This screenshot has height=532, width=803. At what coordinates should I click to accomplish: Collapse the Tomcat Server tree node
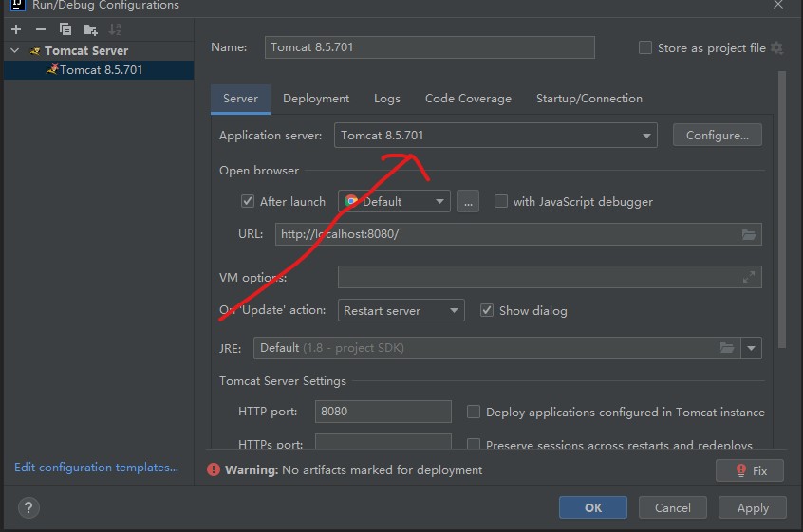click(15, 50)
